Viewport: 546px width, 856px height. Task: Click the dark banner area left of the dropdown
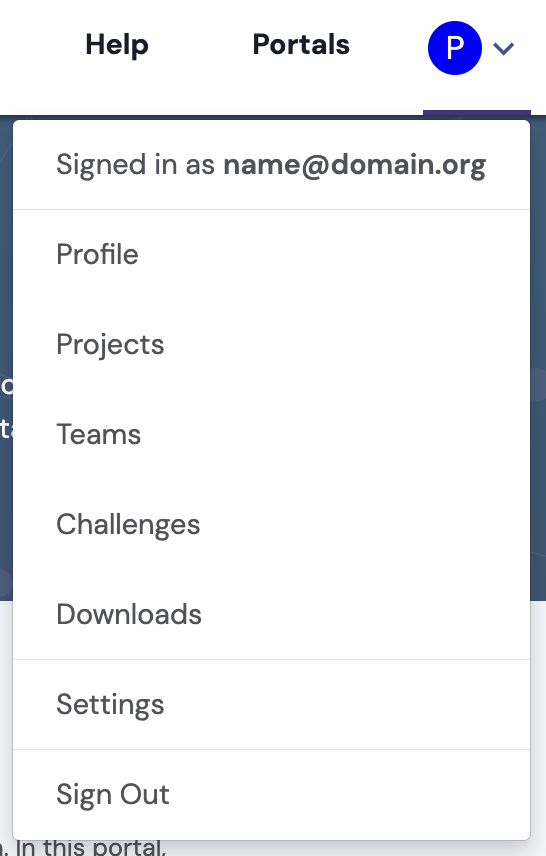tap(6, 355)
